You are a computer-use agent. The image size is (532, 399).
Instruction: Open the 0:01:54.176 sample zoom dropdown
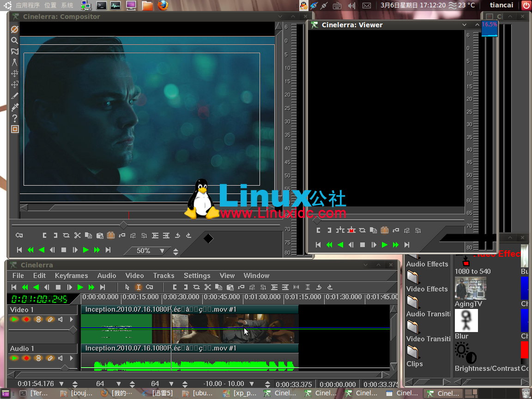61,384
